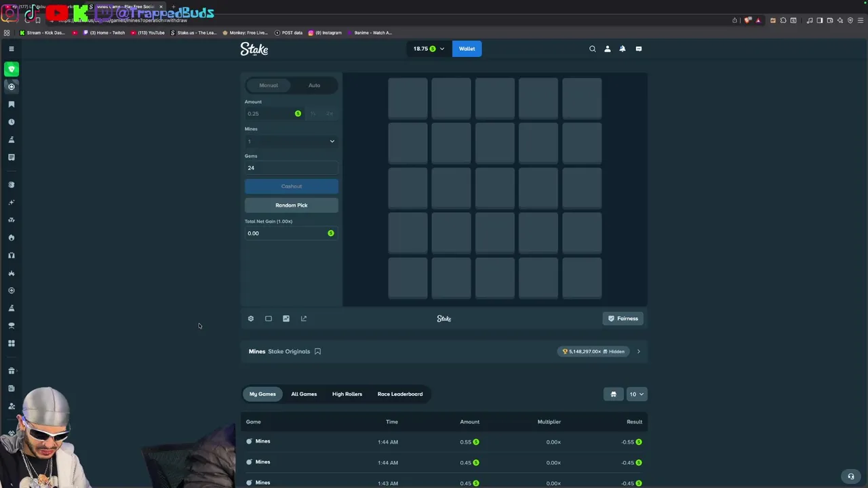Switch to Auto betting mode
The image size is (868, 488).
[x=314, y=85]
